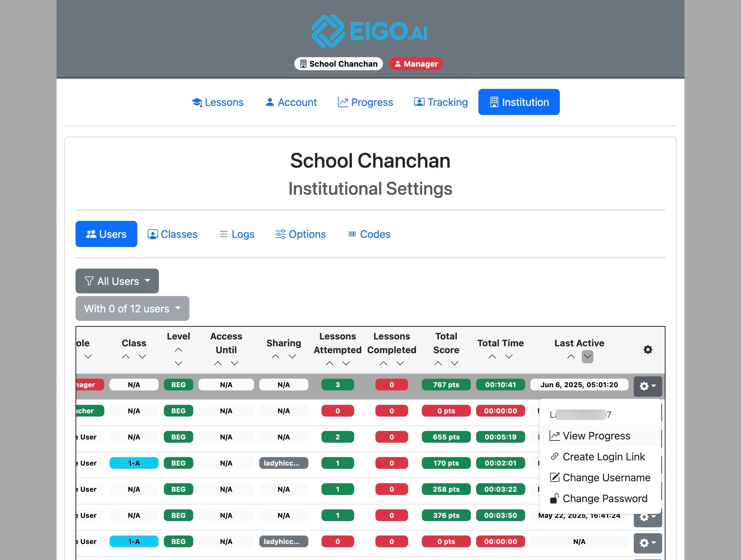The image size is (741, 560).
Task: Click the EIGO.AI logo
Action: coord(370,31)
